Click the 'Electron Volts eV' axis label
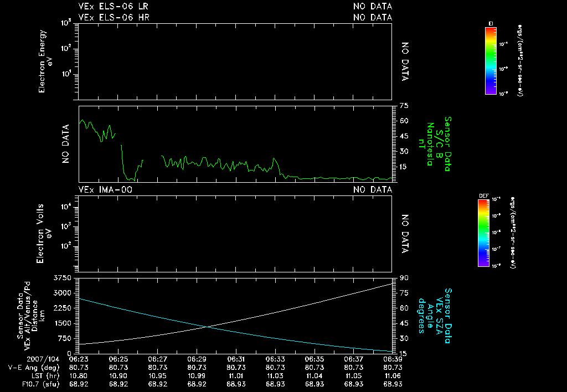The height and width of the screenshot is (392, 567). pyautogui.click(x=44, y=234)
